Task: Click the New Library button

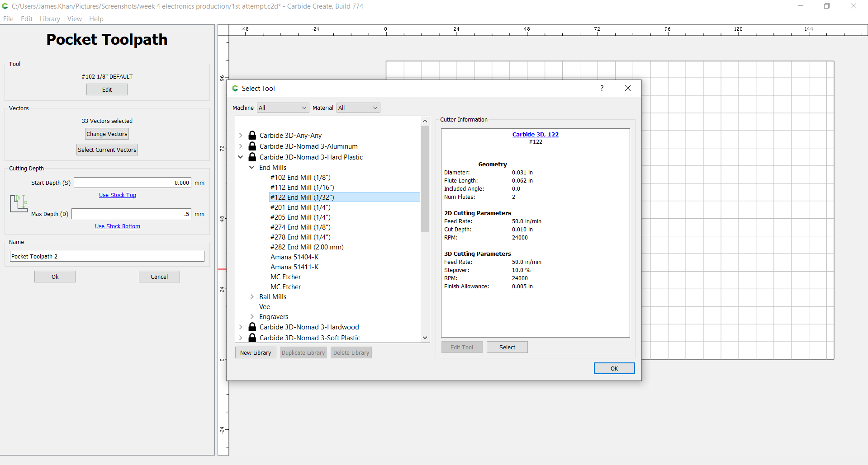Action: [256, 352]
